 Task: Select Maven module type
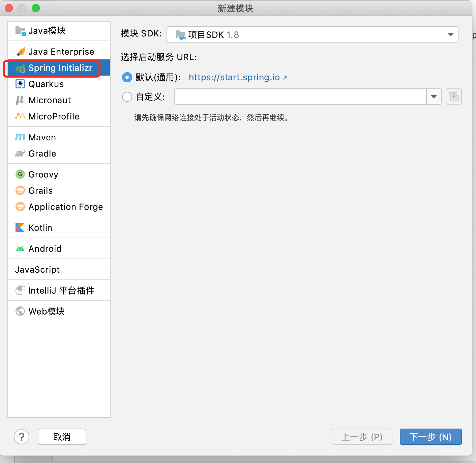(59, 137)
